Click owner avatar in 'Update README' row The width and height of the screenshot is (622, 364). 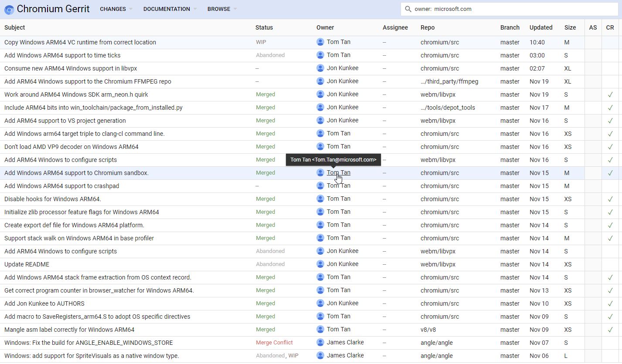[320, 264]
